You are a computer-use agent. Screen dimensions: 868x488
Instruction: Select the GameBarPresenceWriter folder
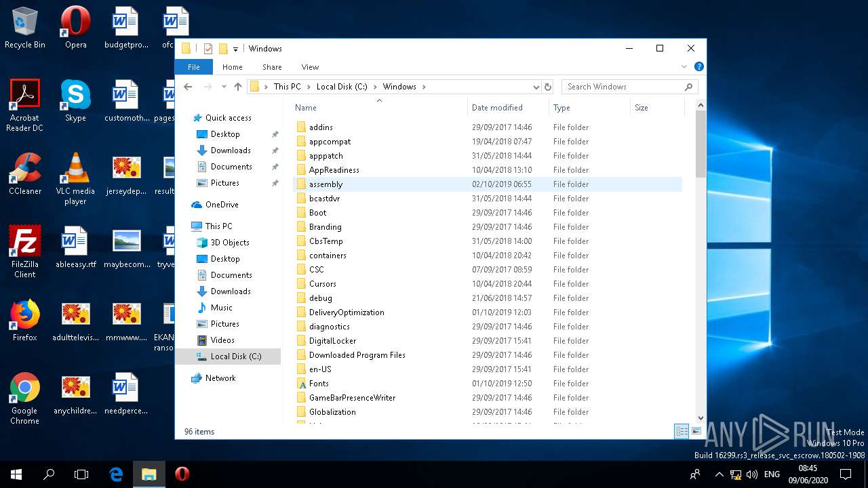[x=352, y=398]
